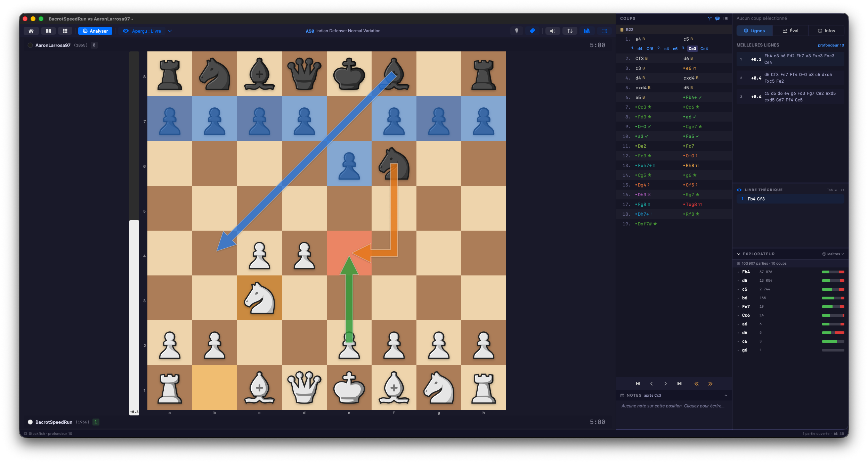Open the grid view icon

coord(65,31)
